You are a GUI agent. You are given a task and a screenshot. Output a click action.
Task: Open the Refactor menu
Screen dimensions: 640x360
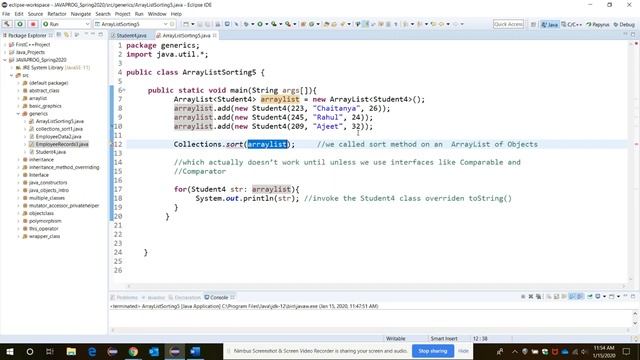57,14
